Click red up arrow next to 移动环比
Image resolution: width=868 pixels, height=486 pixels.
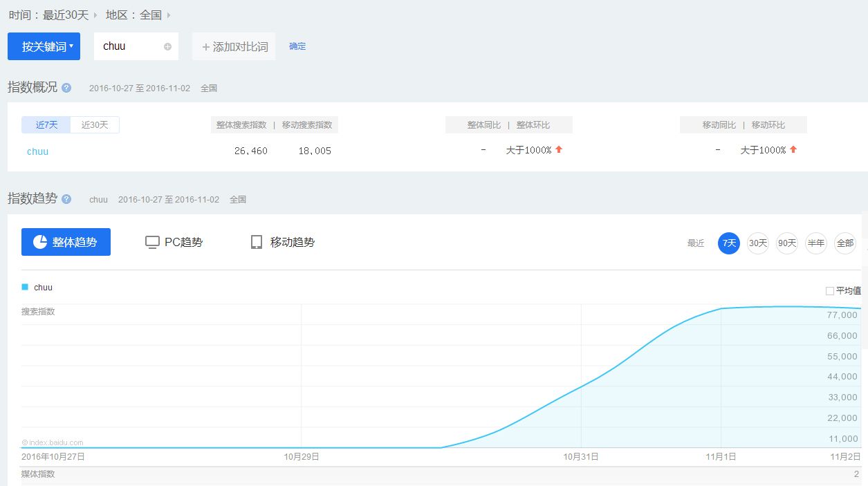coord(793,149)
